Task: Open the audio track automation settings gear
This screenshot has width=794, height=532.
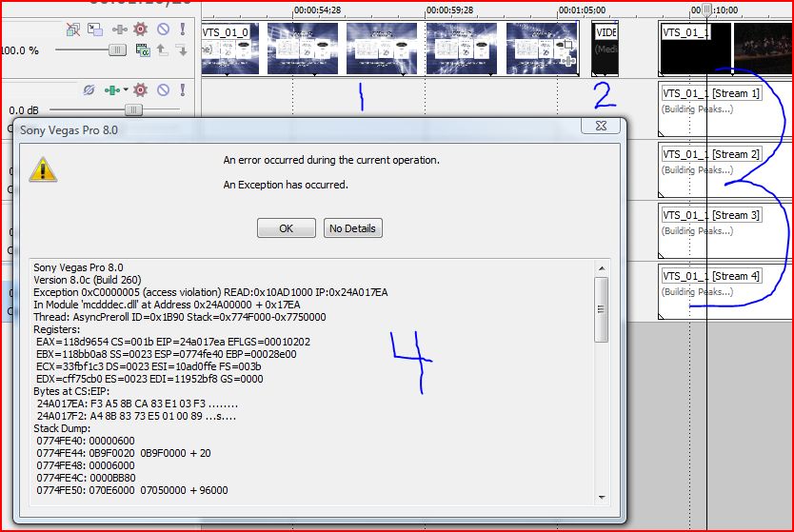Action: click(x=140, y=90)
